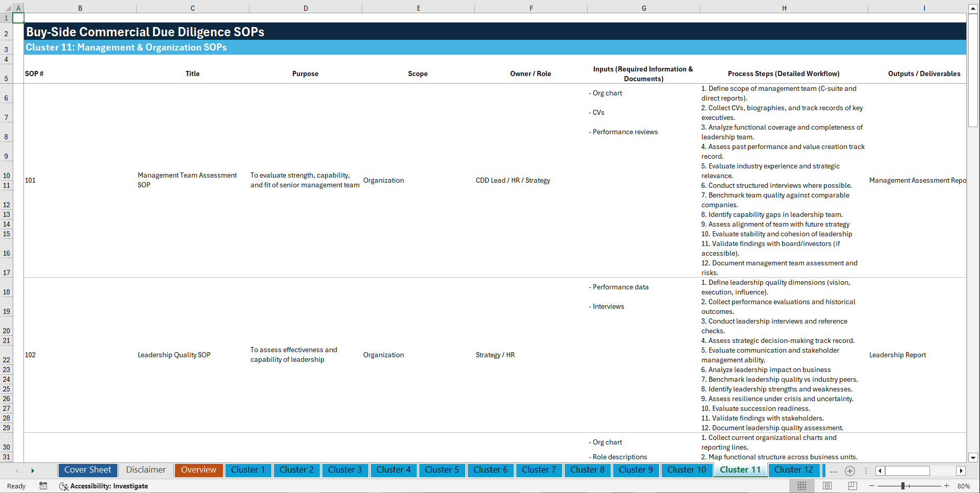The image size is (980, 493).
Task: Open the Overview tab
Action: (198, 470)
